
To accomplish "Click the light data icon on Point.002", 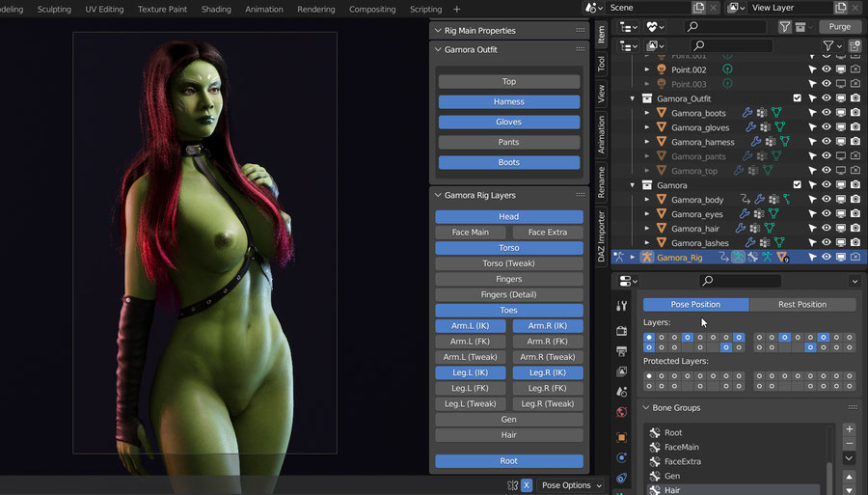I will [x=727, y=69].
